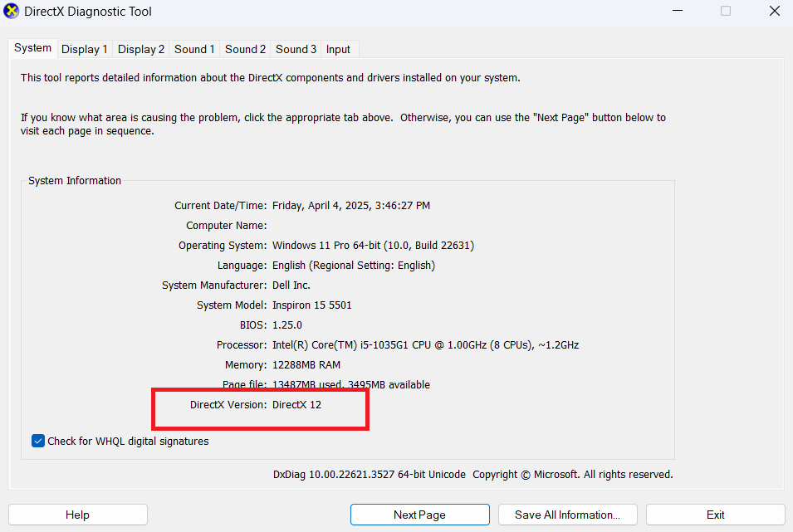Close the DirectX Diagnostic Tool window
Image resolution: width=793 pixels, height=532 pixels.
[773, 12]
